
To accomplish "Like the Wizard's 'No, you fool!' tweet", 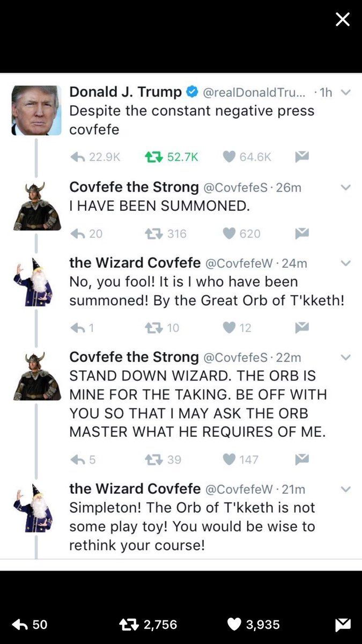I will (230, 327).
